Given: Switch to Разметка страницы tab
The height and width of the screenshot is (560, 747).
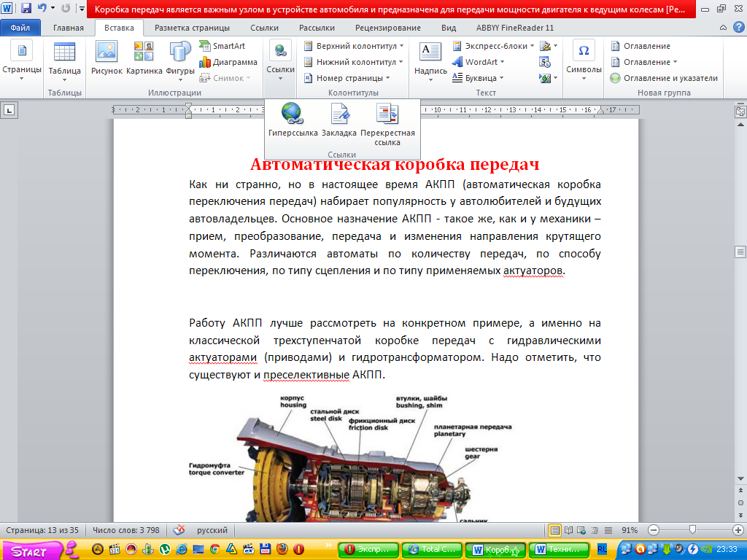Looking at the screenshot, I should (x=192, y=28).
